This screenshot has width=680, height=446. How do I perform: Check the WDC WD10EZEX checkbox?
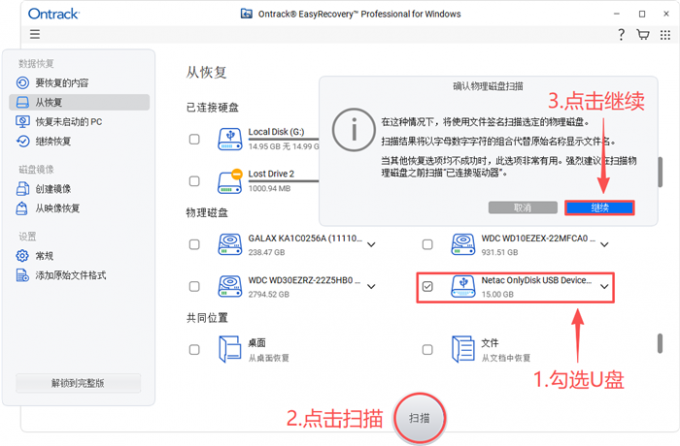tap(428, 244)
